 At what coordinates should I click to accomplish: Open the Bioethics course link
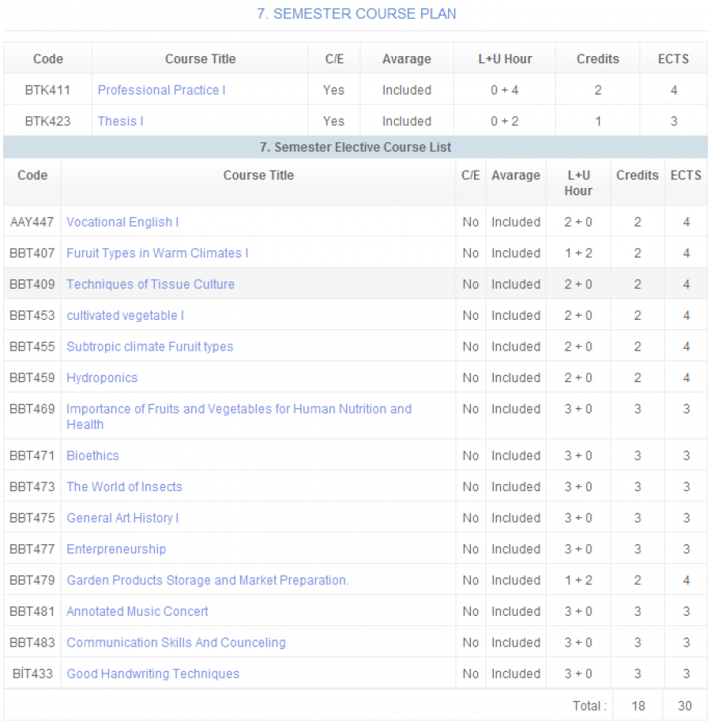93,456
